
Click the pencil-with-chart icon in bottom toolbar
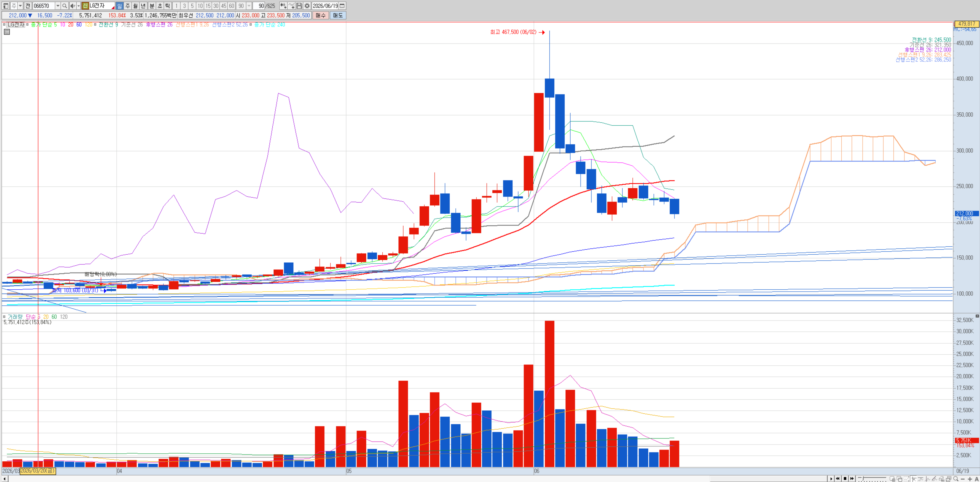coord(934,479)
